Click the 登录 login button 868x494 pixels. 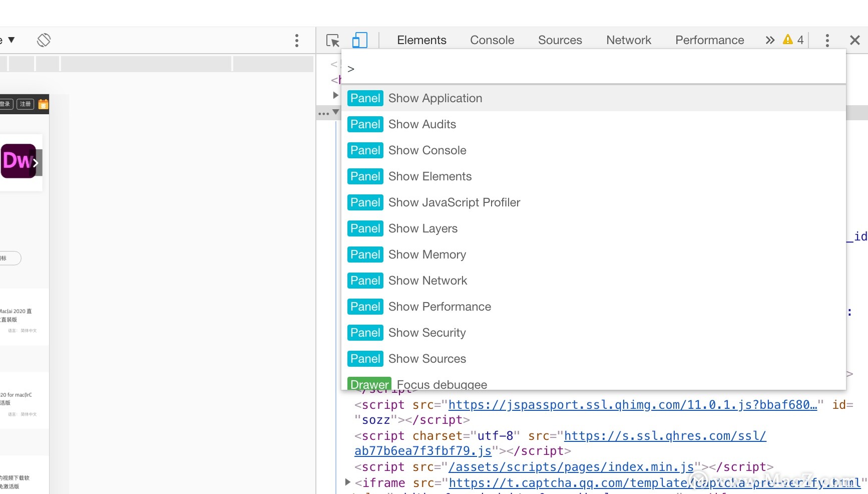click(6, 104)
